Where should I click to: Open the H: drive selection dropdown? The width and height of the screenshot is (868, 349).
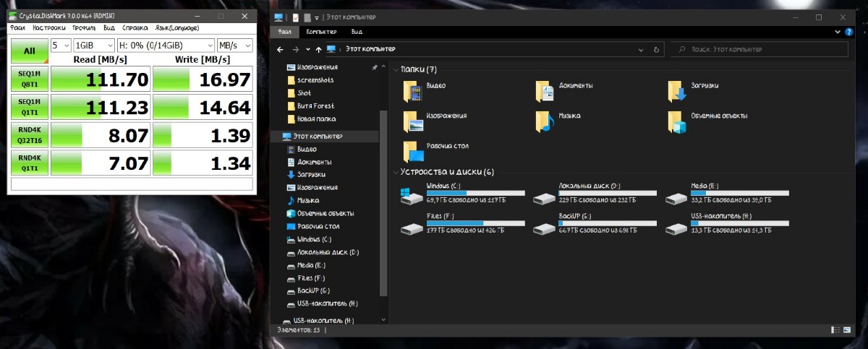(166, 46)
